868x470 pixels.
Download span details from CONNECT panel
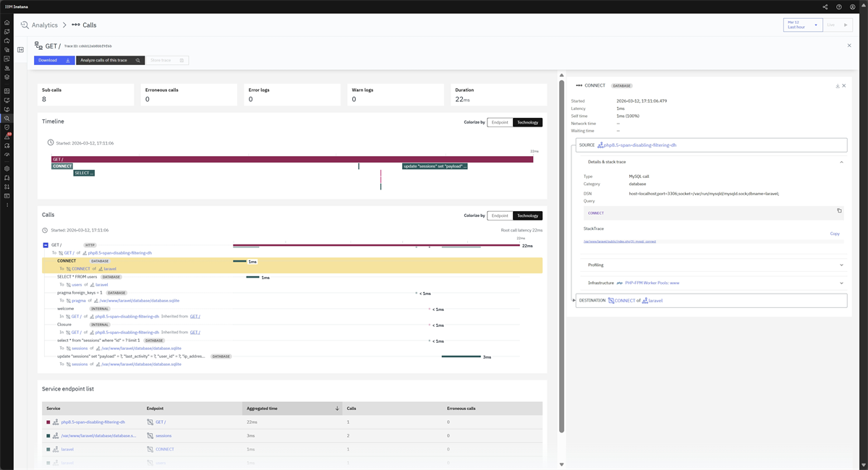coord(838,85)
